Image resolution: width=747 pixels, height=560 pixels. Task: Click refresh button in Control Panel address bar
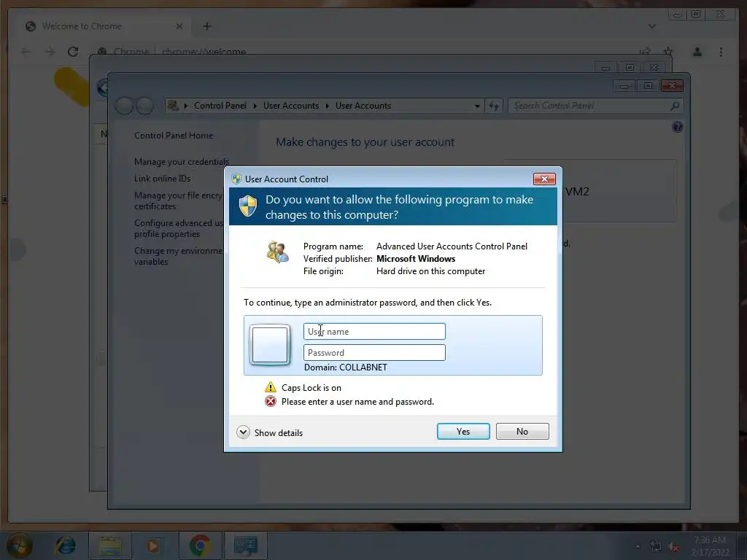coord(494,106)
